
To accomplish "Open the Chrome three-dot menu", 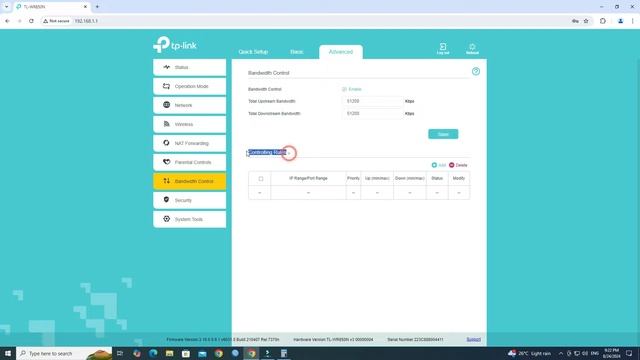I will point(633,21).
